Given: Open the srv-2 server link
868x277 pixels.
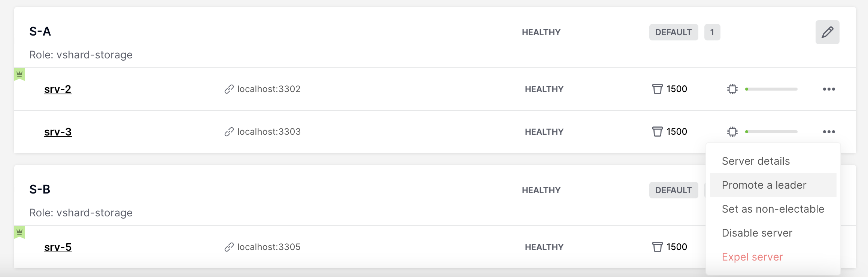Looking at the screenshot, I should (58, 89).
